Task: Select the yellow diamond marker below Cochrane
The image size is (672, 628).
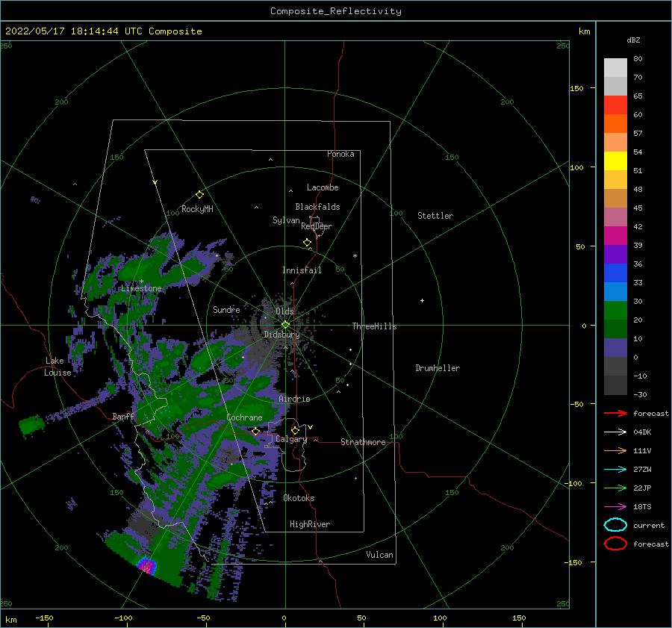Action: (x=256, y=432)
